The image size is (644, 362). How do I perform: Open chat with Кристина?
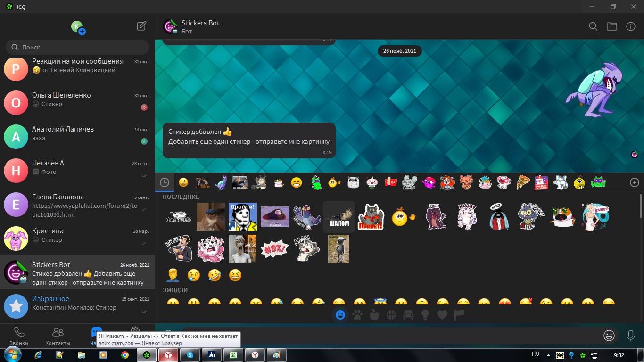77,239
